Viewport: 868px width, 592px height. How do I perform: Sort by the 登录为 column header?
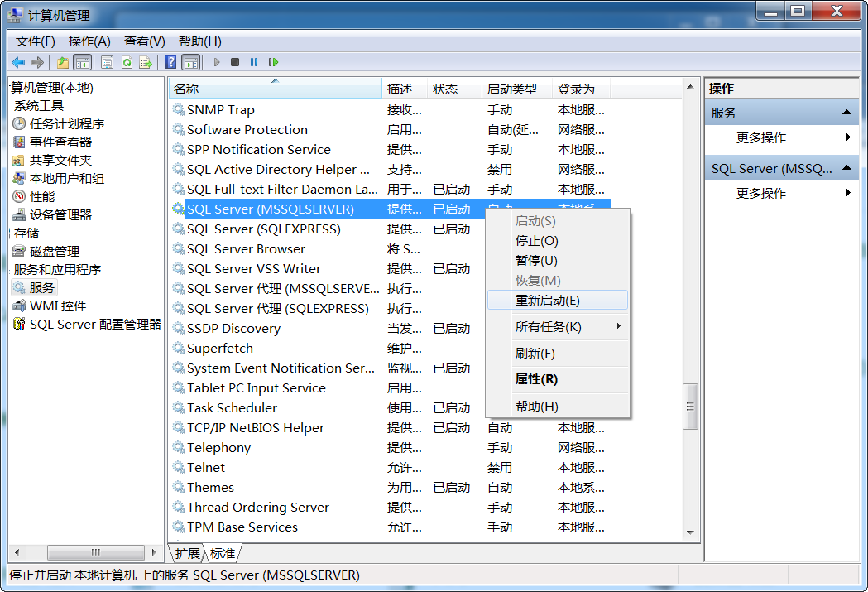[x=581, y=89]
